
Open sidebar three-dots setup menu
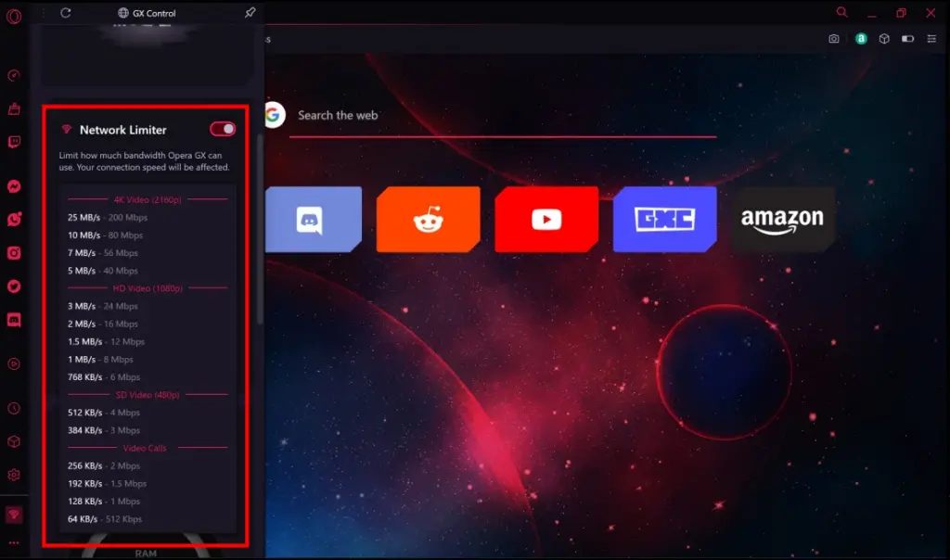pos(14,543)
